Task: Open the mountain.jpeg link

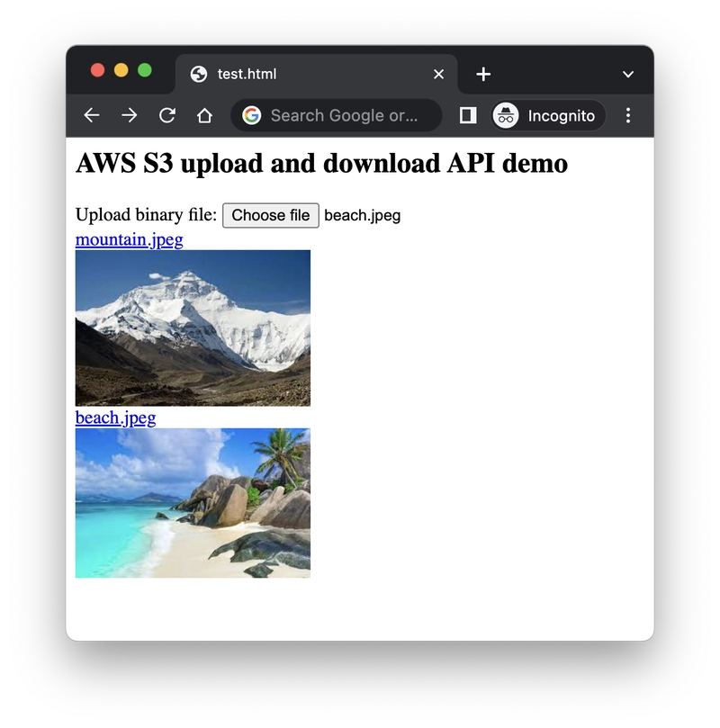Action: (x=129, y=239)
